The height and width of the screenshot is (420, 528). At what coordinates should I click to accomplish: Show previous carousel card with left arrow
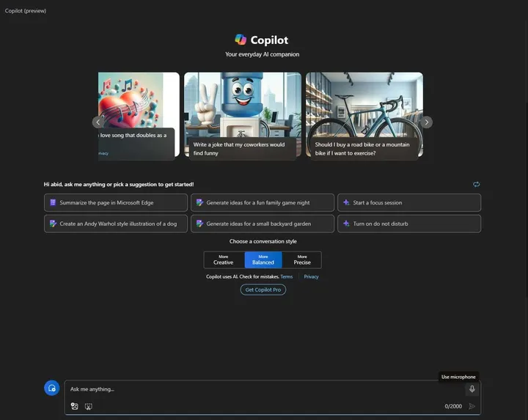[x=98, y=122]
